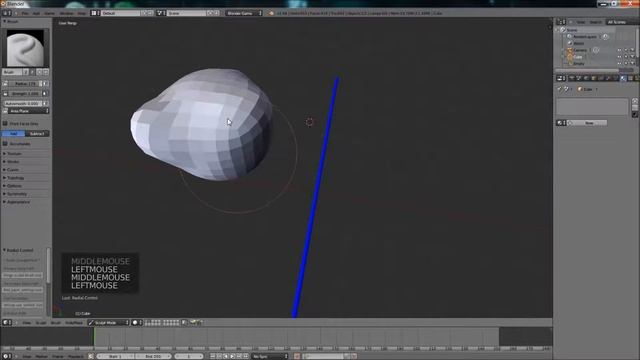The height and width of the screenshot is (360, 640).
Task: Expand the Appearance panel
Action: [17, 202]
